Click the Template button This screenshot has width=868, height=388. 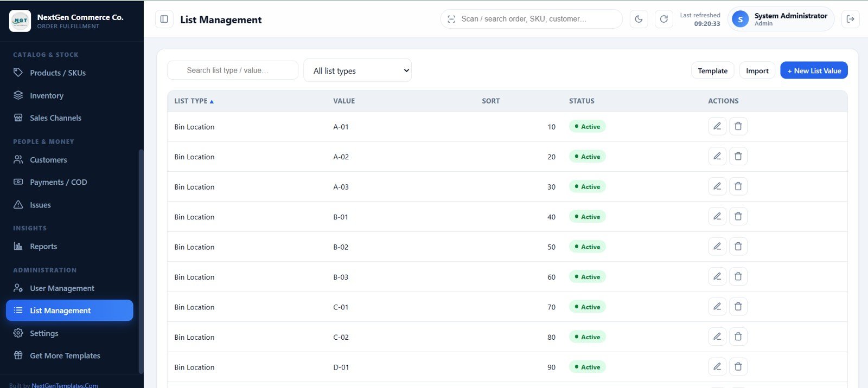712,70
